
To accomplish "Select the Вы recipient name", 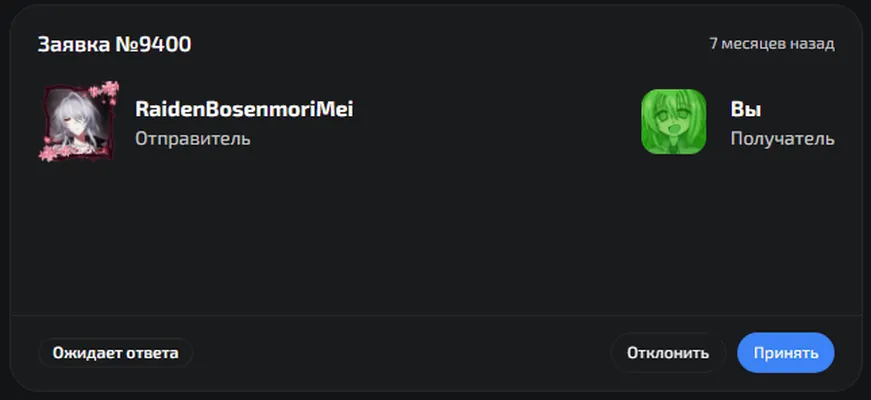I will tap(745, 109).
